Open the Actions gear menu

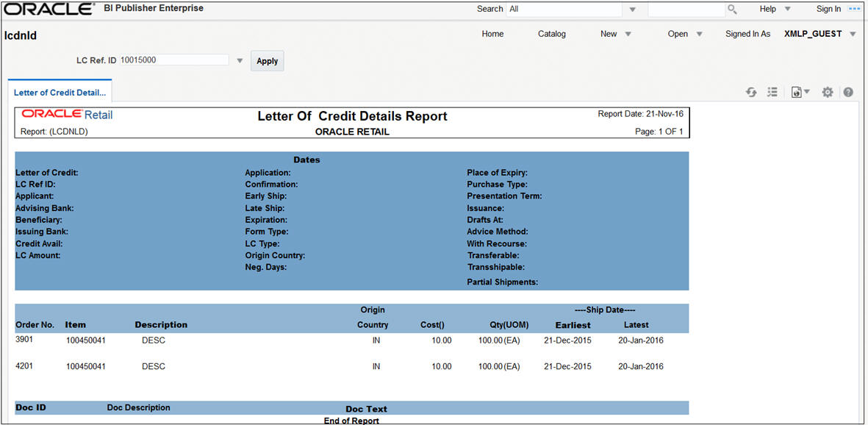tap(828, 93)
